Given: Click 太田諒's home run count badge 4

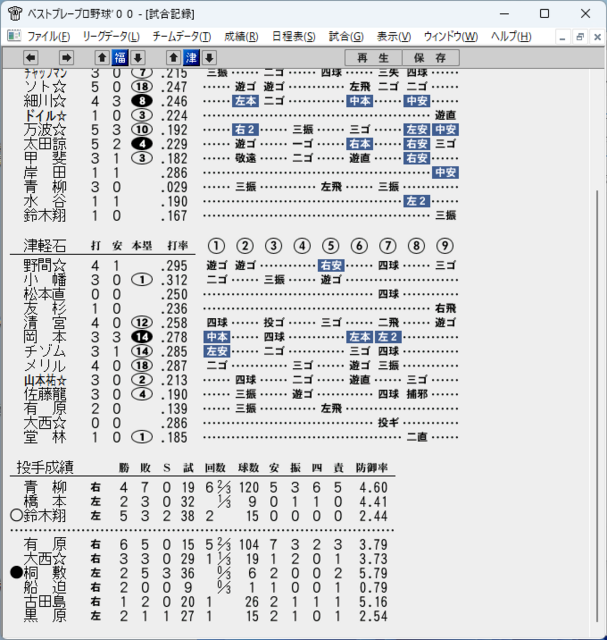Looking at the screenshot, I should 142,144.
